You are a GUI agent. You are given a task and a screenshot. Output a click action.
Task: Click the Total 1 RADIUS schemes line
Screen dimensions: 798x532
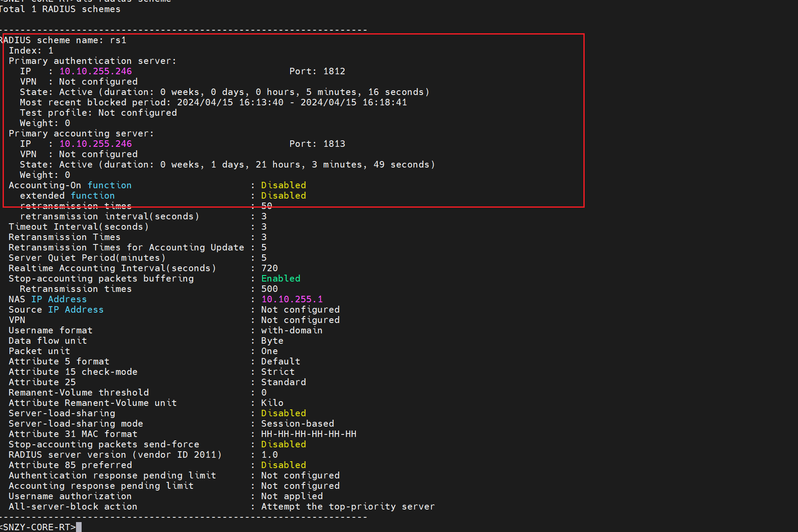pos(60,9)
